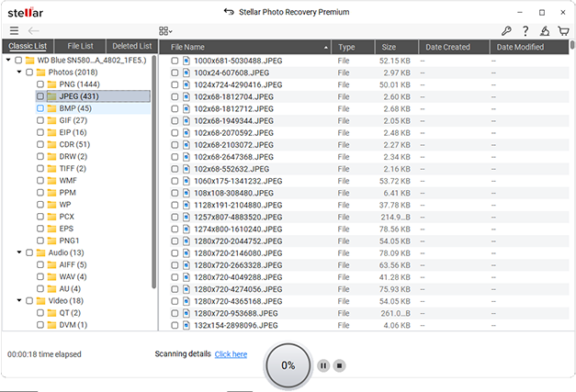Screen dimensions: 576x392
Task: Open help with the question mark icon
Action: [525, 31]
